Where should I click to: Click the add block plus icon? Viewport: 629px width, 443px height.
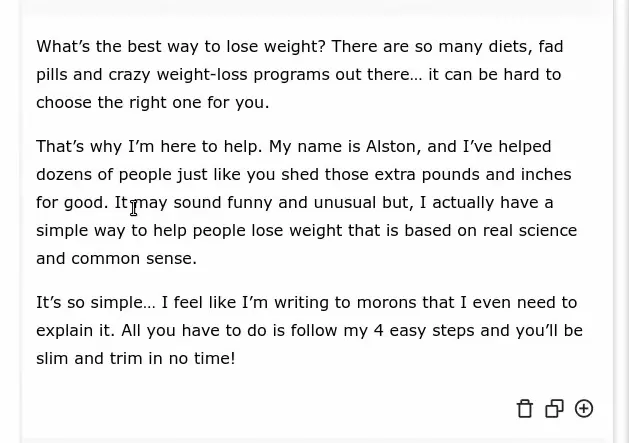[584, 408]
